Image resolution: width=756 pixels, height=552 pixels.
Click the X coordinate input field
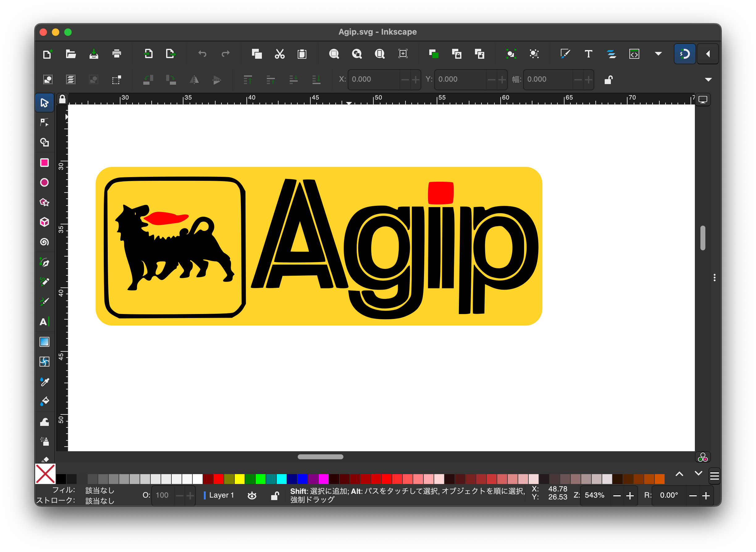click(373, 79)
